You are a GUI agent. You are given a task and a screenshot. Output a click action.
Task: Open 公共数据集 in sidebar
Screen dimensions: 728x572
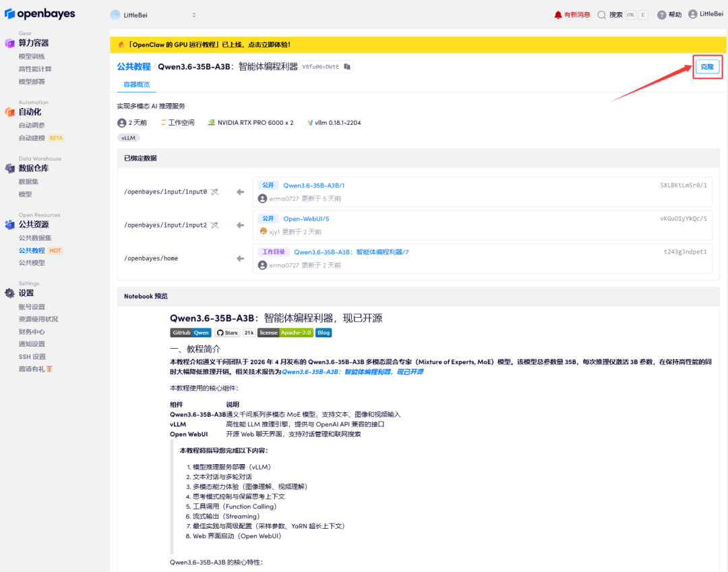point(35,237)
